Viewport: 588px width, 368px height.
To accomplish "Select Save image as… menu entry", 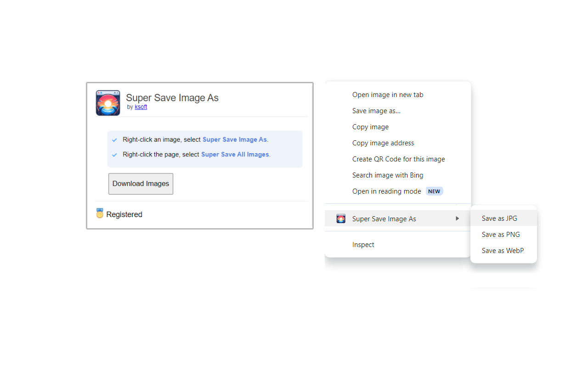I will [x=376, y=111].
